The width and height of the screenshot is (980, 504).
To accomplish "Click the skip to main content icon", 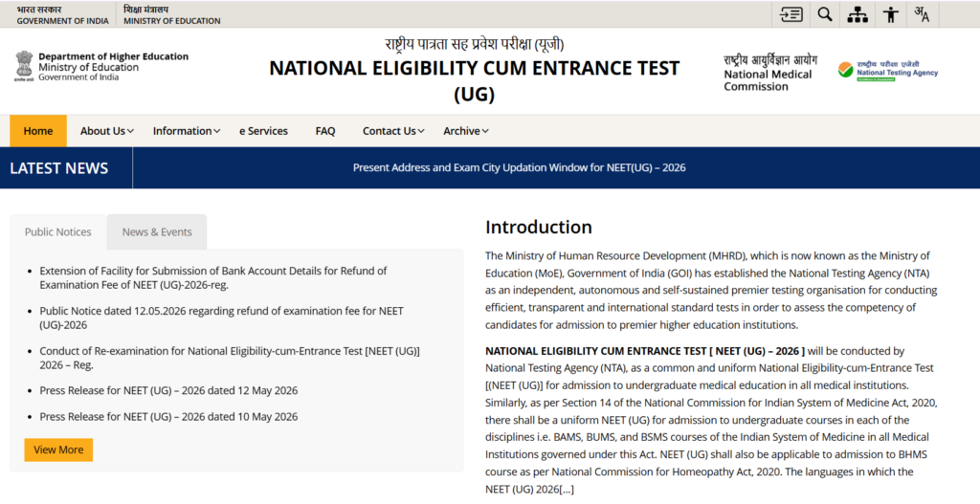I will point(791,13).
